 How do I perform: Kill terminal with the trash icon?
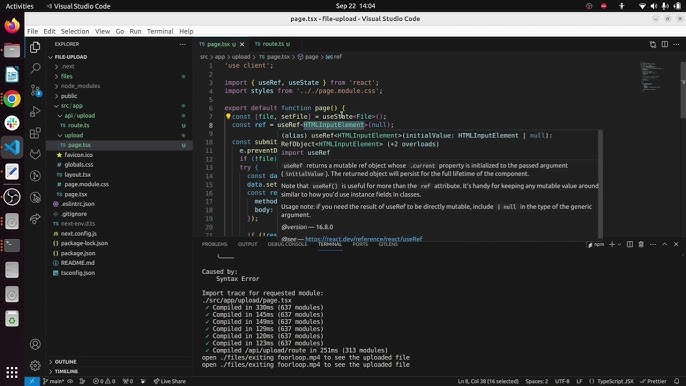(641, 244)
